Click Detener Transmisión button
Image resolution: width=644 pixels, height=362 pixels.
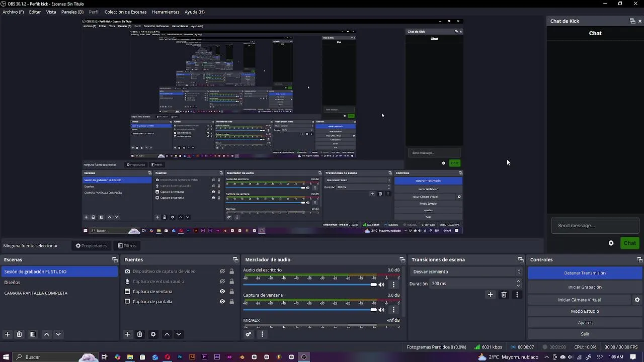[585, 273]
